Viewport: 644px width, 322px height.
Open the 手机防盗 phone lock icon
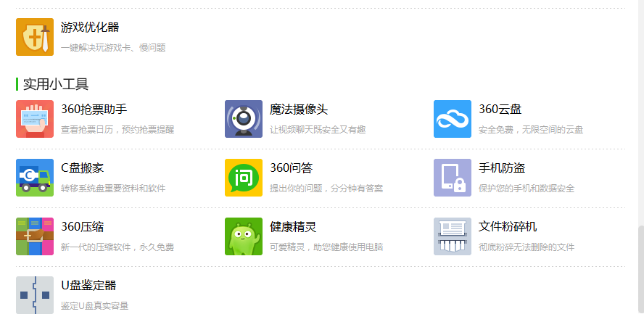coord(453,178)
